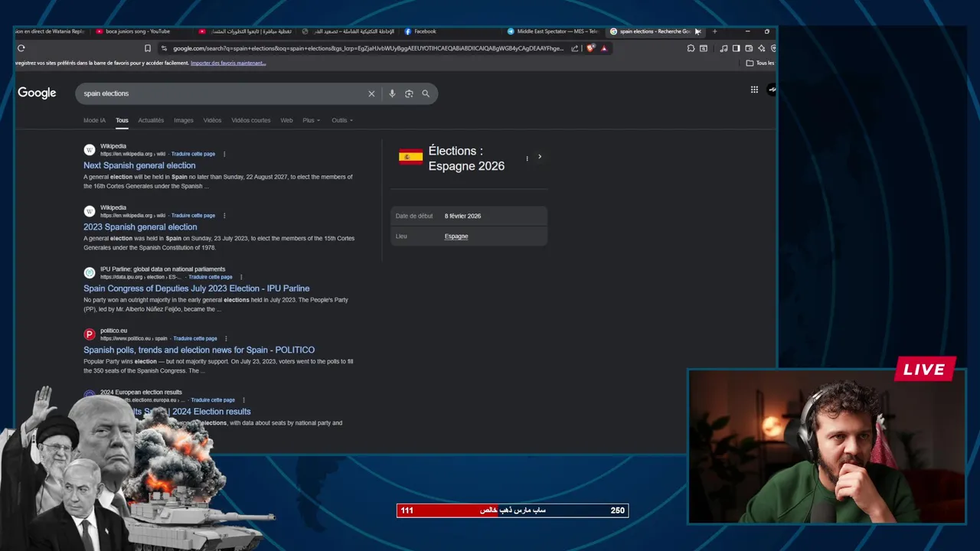Expand the Plus search filter dropdown
980x551 pixels.
[311, 120]
